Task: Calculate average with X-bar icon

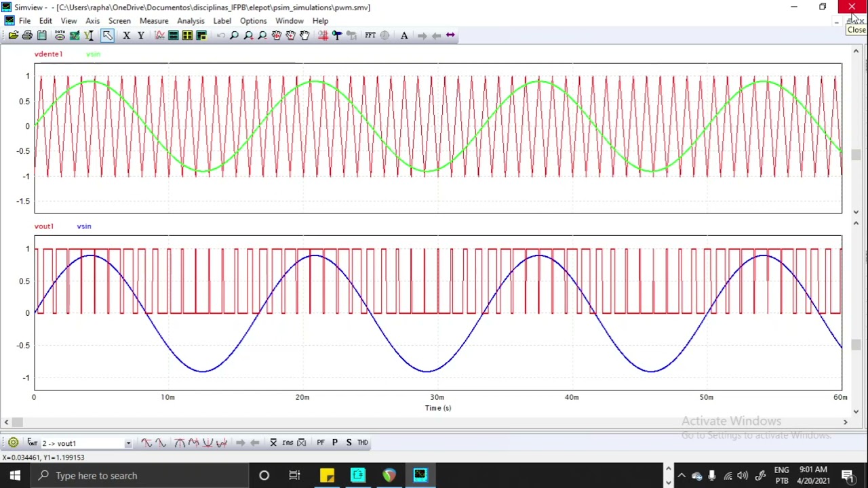Action: [273, 443]
